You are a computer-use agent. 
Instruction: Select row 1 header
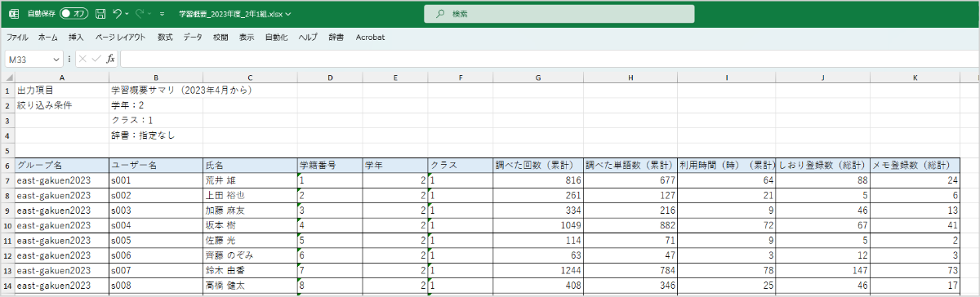[x=7, y=90]
